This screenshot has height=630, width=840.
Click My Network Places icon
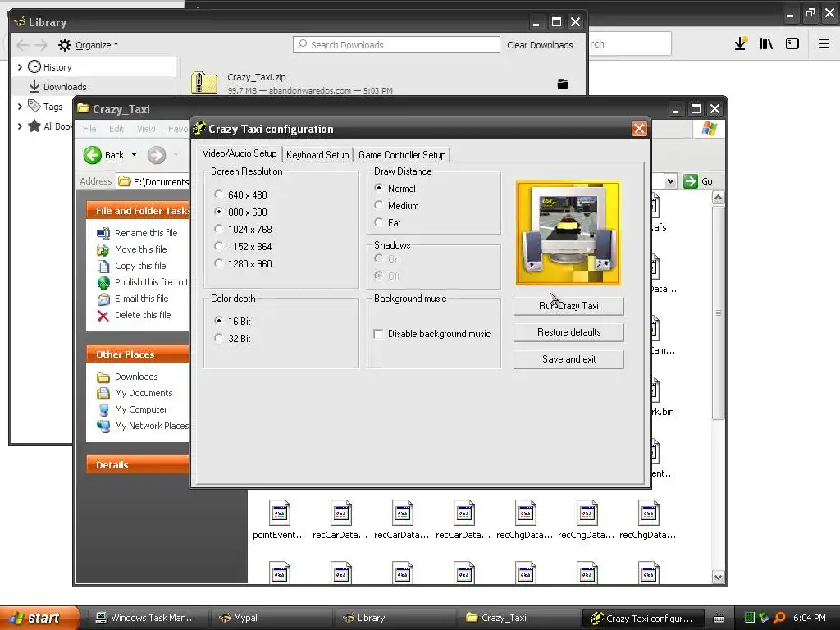tap(103, 426)
